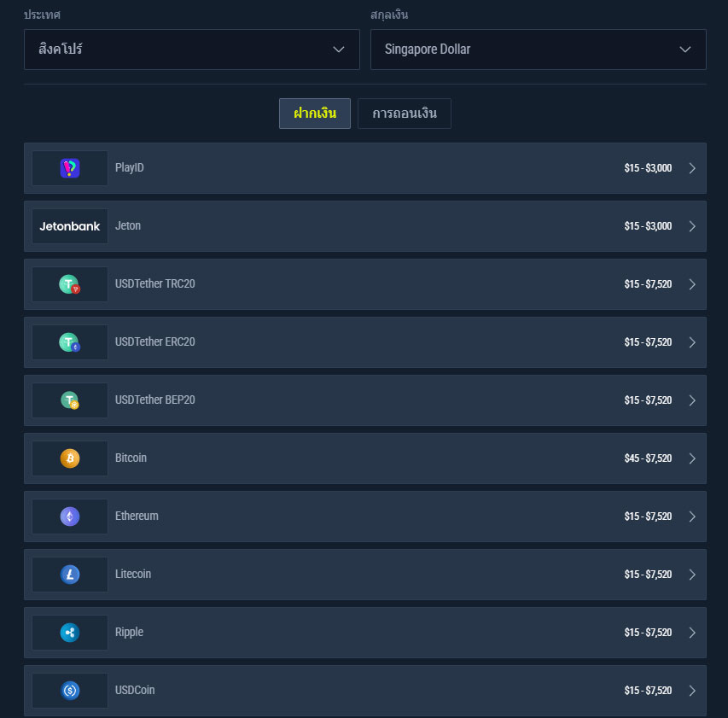Expand the Ethereum row chevron
Screen dimensions: 728x718
point(693,517)
